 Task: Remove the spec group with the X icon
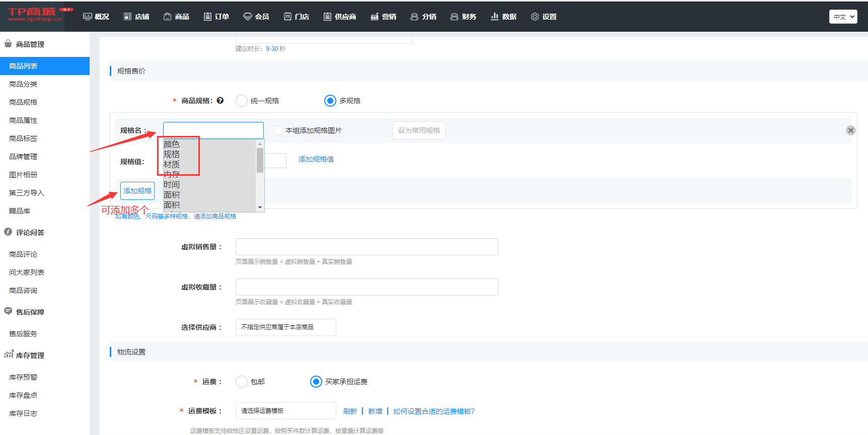click(x=850, y=130)
